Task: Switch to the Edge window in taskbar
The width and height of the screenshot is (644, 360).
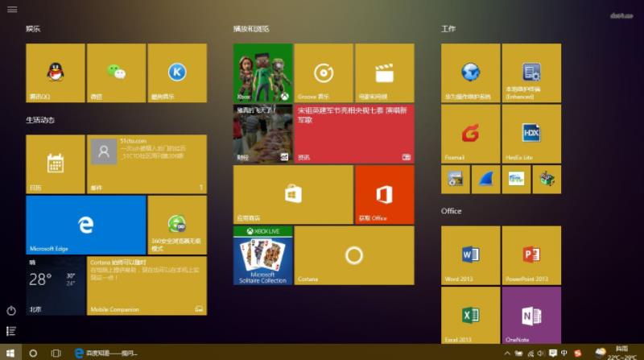Action: coord(106,353)
